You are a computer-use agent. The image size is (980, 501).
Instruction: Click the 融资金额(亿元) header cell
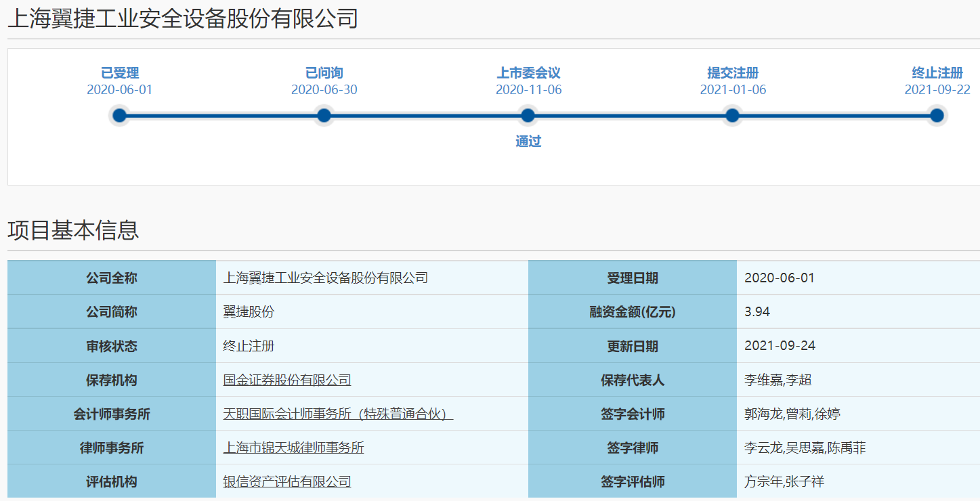(633, 312)
